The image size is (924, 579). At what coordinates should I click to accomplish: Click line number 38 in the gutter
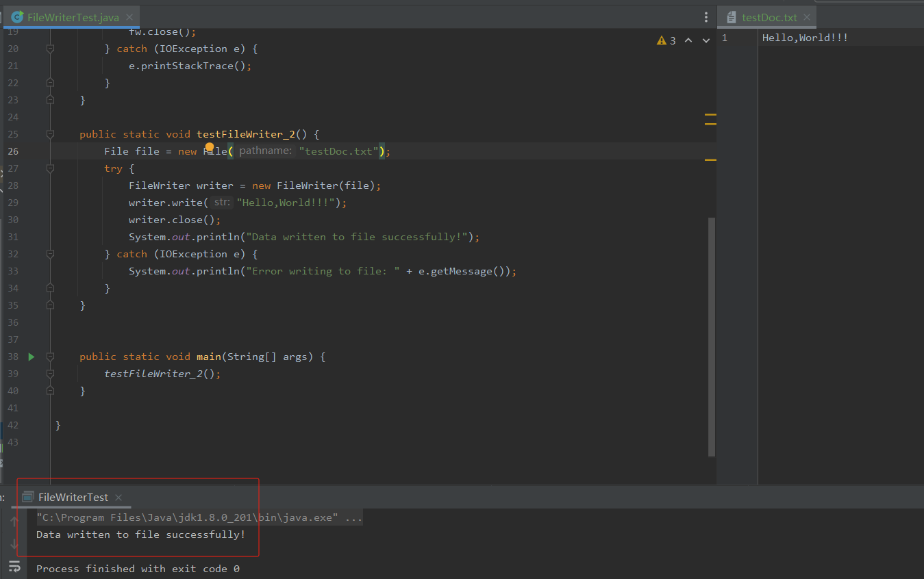[13, 357]
